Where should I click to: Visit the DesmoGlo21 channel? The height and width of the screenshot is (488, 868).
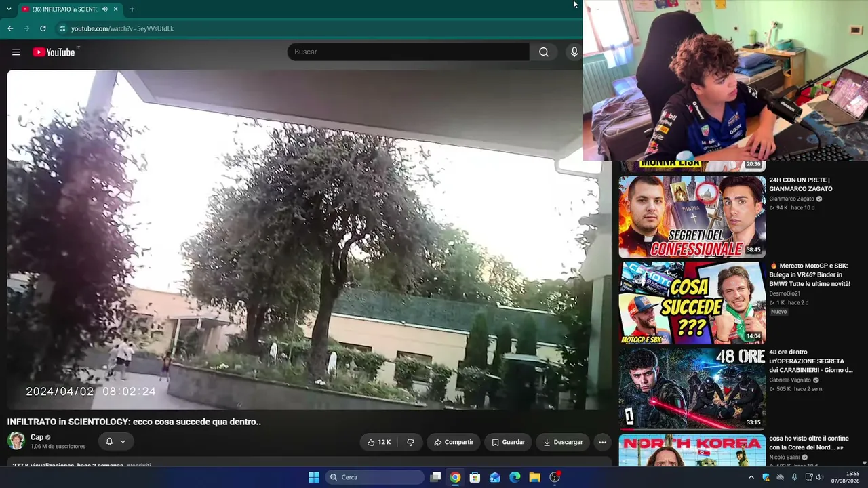click(785, 293)
